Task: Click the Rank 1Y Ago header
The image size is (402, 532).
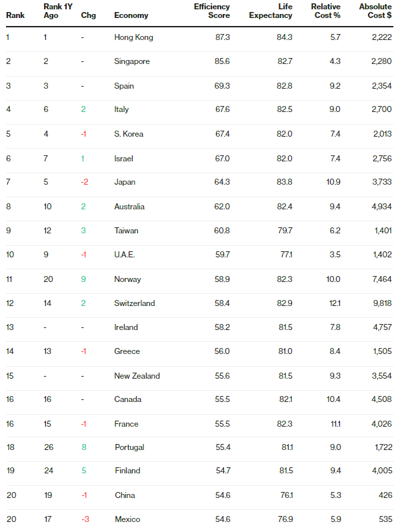Action: click(x=58, y=11)
